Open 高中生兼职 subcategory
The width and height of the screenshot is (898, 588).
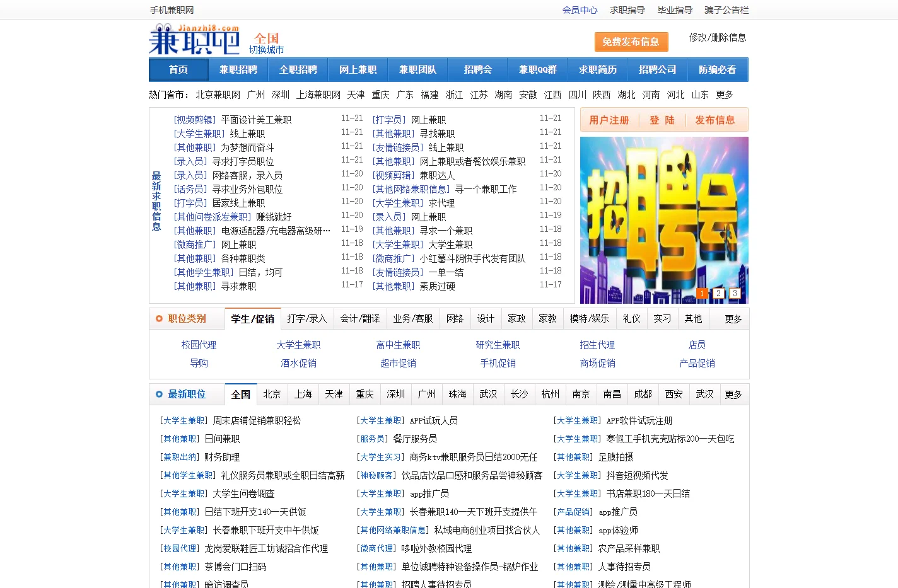coord(398,345)
